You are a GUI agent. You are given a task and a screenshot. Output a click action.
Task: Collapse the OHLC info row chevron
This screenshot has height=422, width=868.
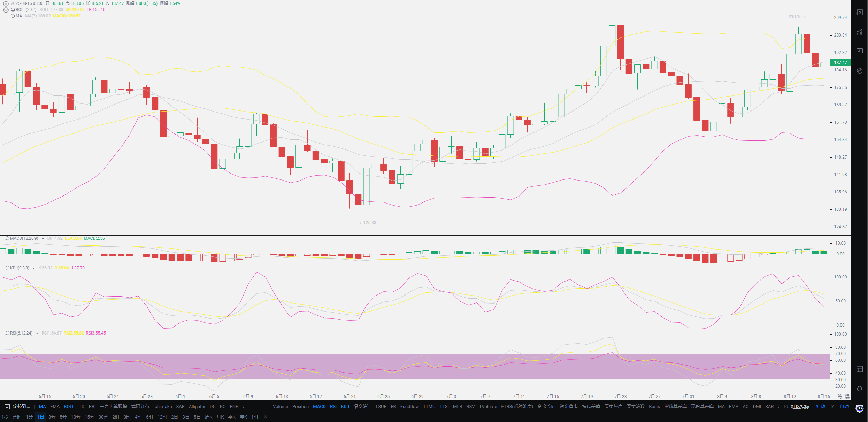6,3
